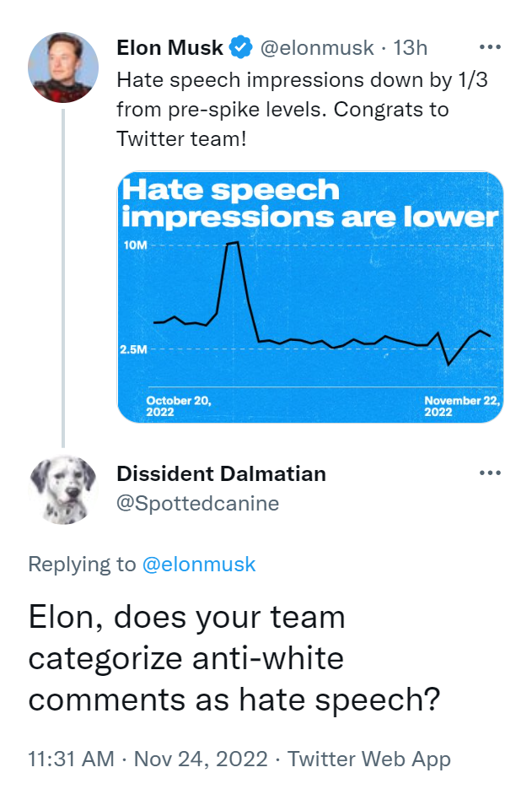Click the blue verified badge
Viewport: 532px width, 789px height.
[x=241, y=48]
